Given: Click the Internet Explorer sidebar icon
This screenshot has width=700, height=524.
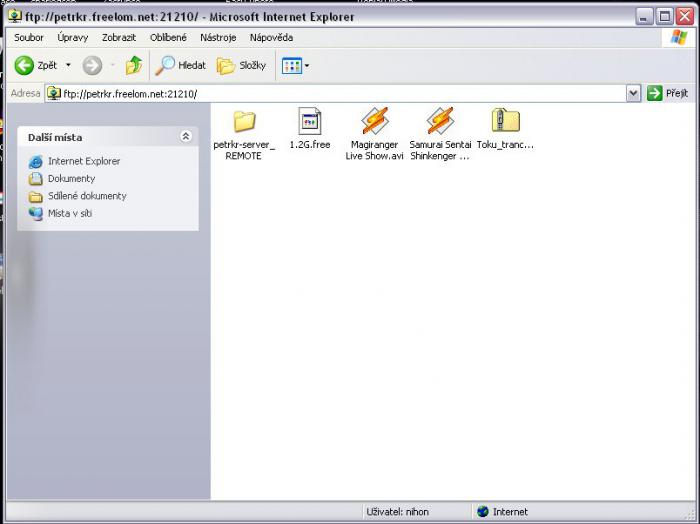Looking at the screenshot, I should point(36,162).
